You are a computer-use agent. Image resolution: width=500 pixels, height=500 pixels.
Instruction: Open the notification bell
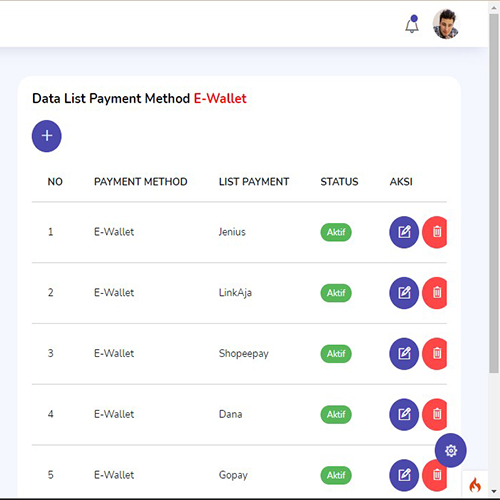click(x=412, y=25)
